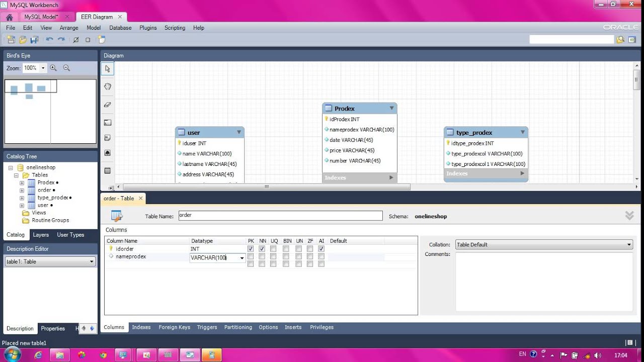This screenshot has height=362, width=644.
Task: Collapse the onlineshop schema node
Action: [x=11, y=167]
